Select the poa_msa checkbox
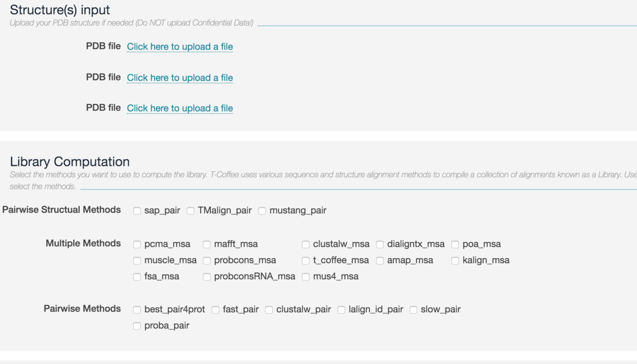The image size is (637, 364). 455,244
